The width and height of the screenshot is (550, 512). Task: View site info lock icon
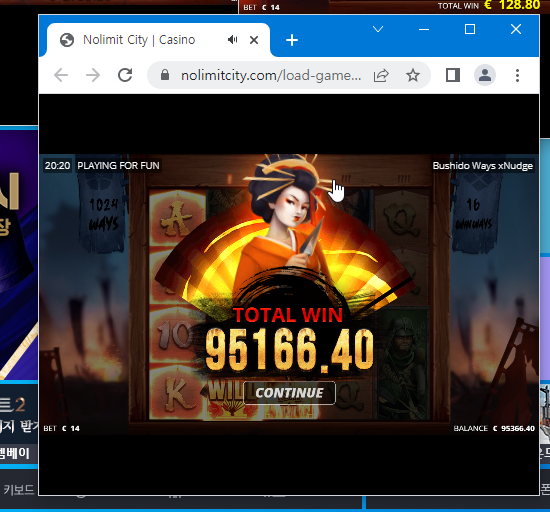165,75
